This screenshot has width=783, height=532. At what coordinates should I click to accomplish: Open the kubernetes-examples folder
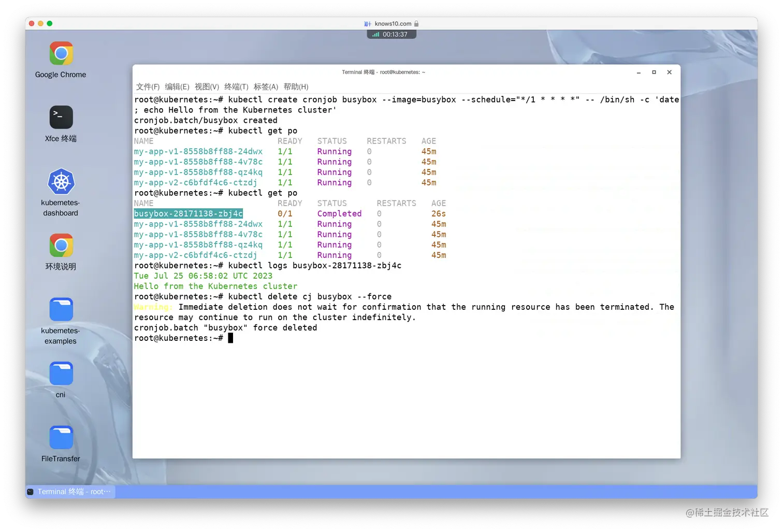click(61, 309)
